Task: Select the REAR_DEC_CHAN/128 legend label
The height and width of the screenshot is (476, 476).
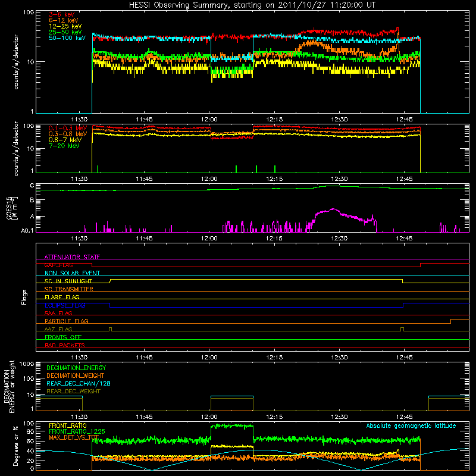Action: (79, 383)
